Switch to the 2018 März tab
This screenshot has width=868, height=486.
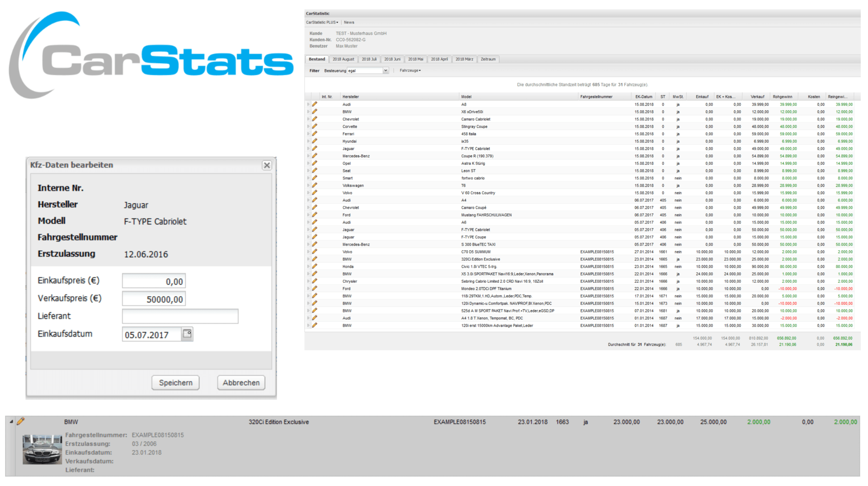tap(464, 59)
